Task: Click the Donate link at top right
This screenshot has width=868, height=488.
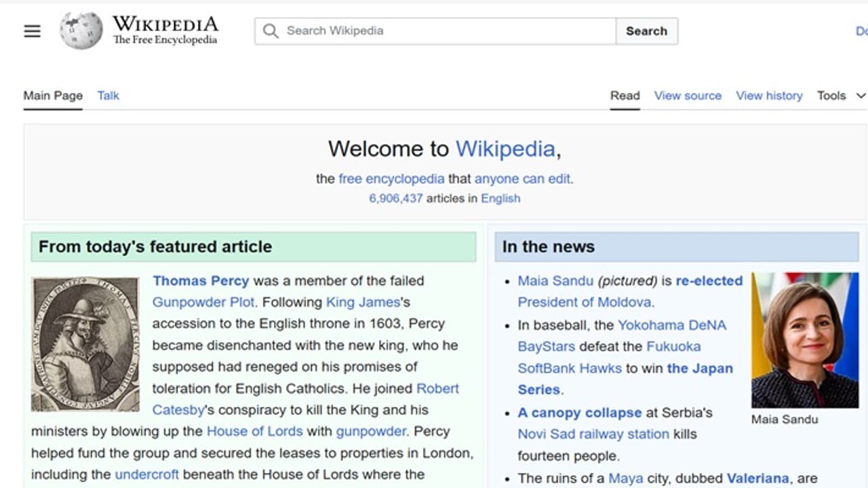Action: 861,30
